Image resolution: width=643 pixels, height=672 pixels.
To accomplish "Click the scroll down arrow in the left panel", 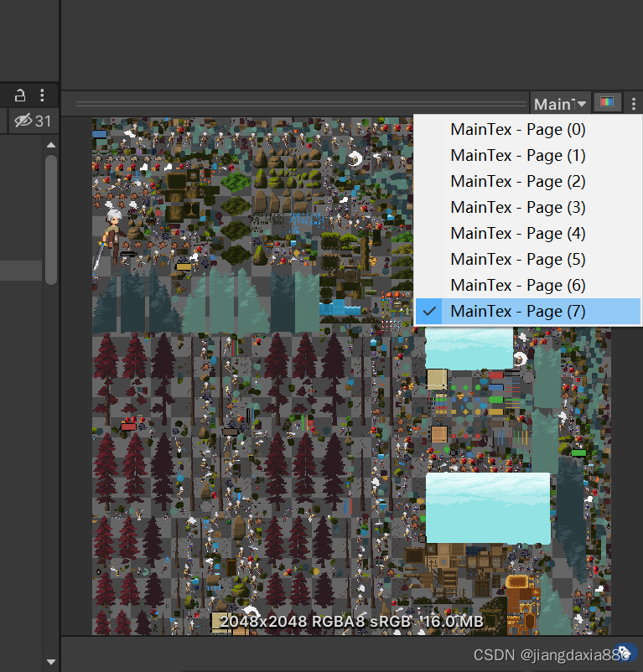I will tap(51, 662).
